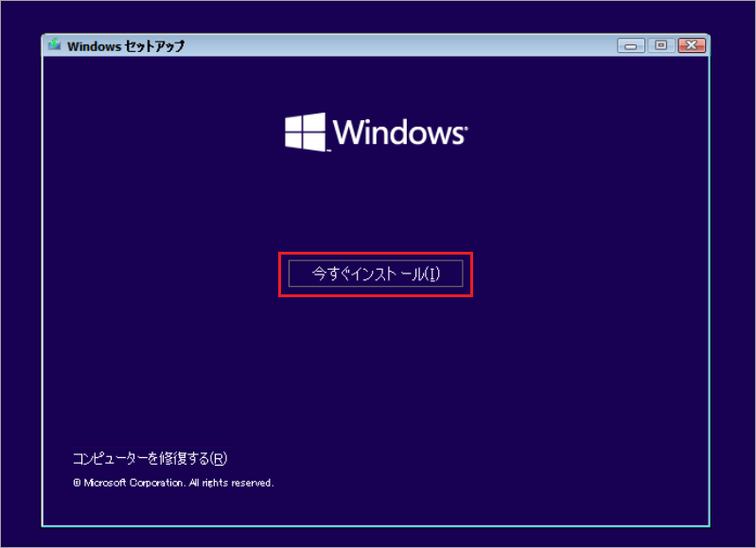Maximize the Windows セットアップ window
The image size is (756, 548).
661,45
